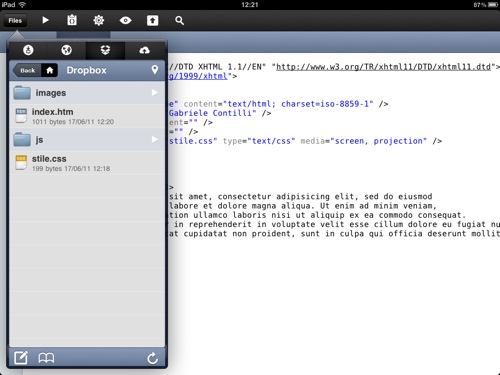This screenshot has height=375, width=500.
Task: Create new file with compose icon
Action: 21,358
